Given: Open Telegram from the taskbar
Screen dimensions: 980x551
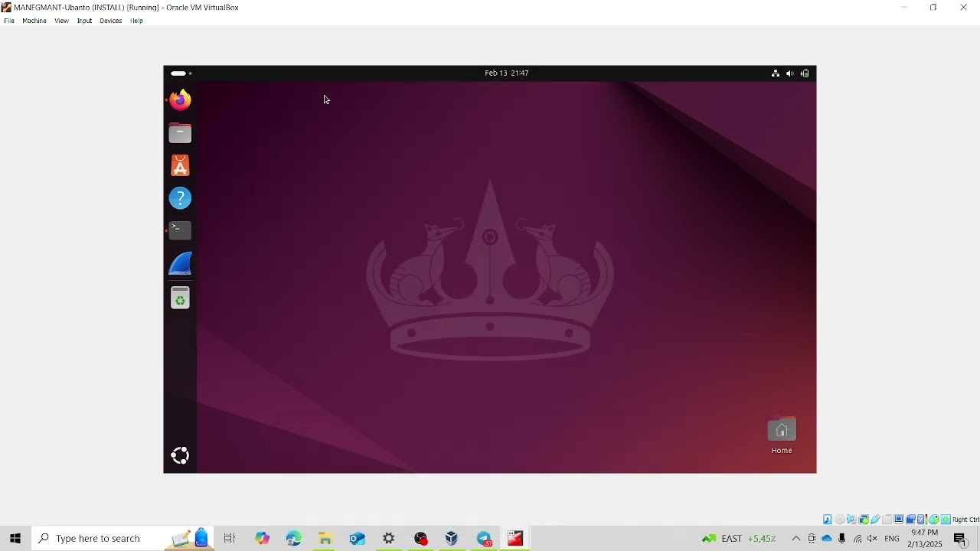Looking at the screenshot, I should (485, 539).
